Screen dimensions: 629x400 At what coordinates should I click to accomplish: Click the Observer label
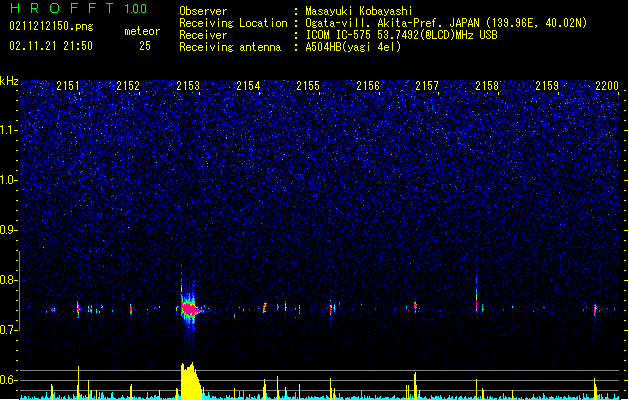203,11
